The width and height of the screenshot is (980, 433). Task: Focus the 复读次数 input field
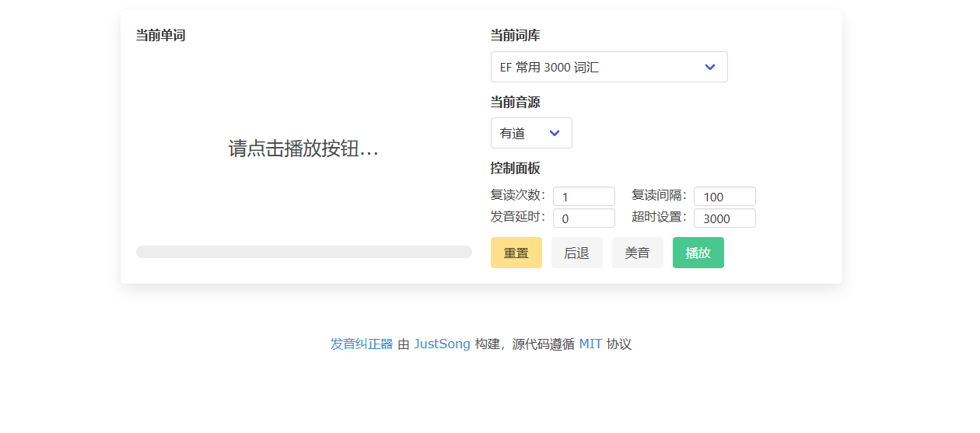pos(583,197)
